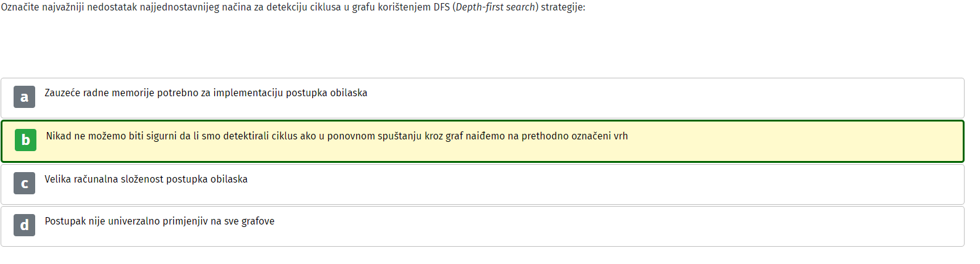Click the yellow highlighted answer row b

(x=483, y=141)
